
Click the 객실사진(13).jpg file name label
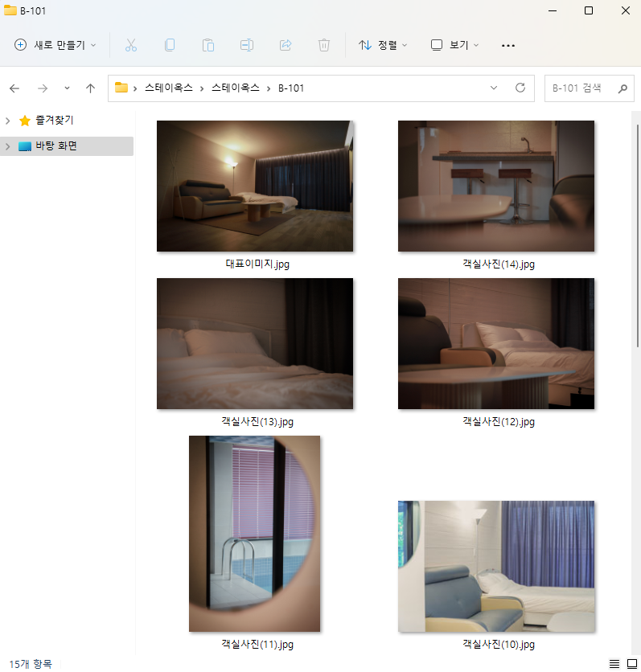tap(257, 422)
